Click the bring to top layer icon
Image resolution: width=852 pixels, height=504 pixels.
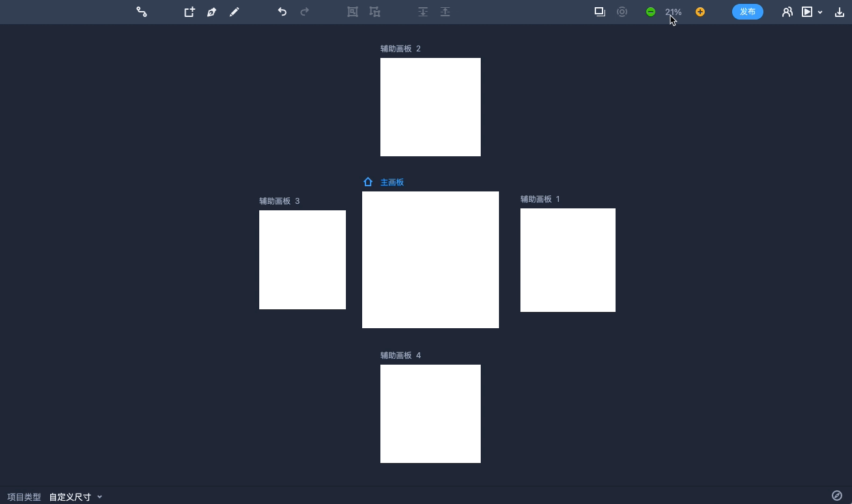pos(445,12)
